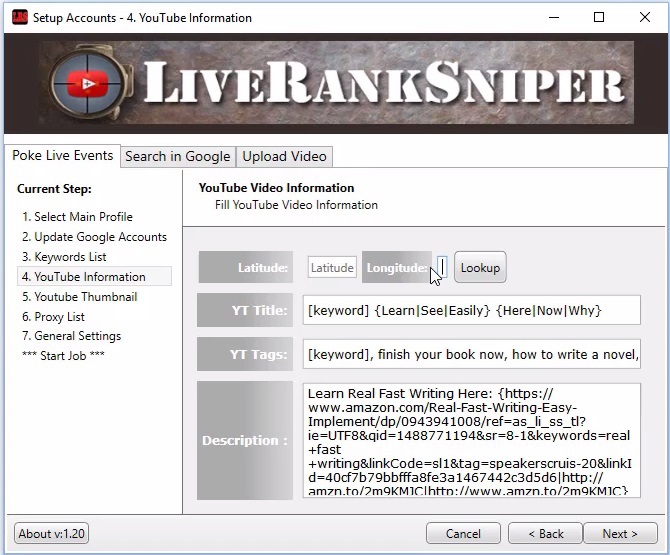The image size is (670, 555).
Task: Click the YT Tags: label
Action: tap(245, 354)
